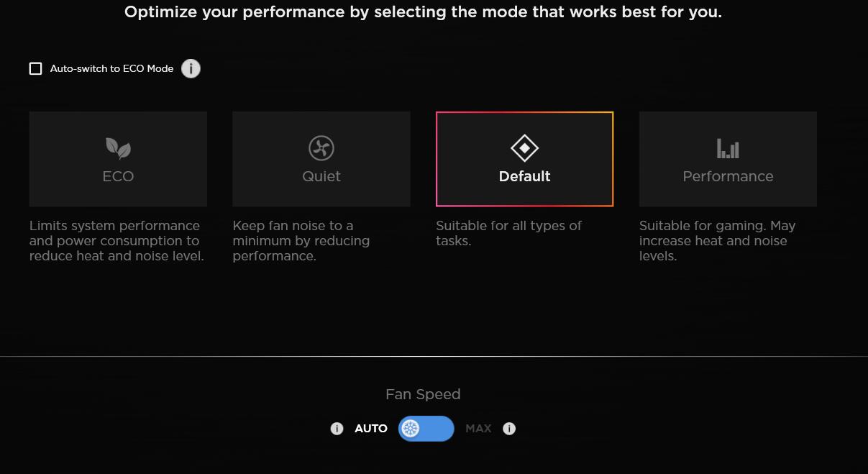
Task: Click the Quiet mode fan icon
Action: pos(321,148)
